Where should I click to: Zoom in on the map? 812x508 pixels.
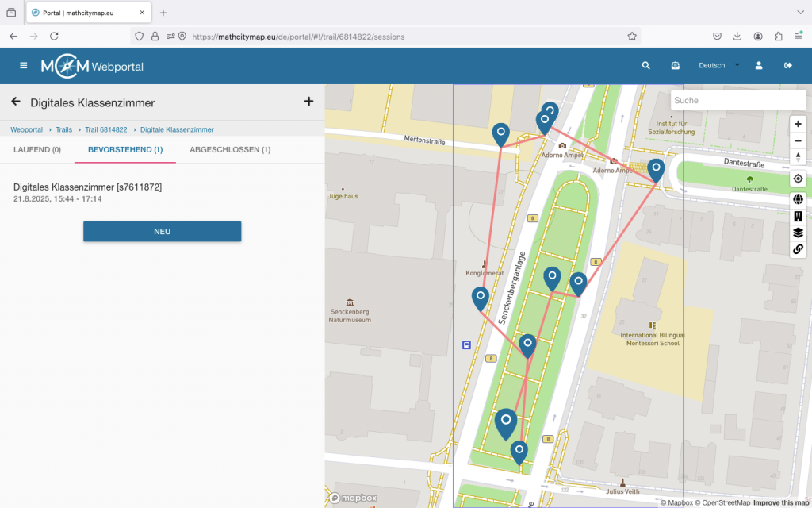tap(798, 124)
